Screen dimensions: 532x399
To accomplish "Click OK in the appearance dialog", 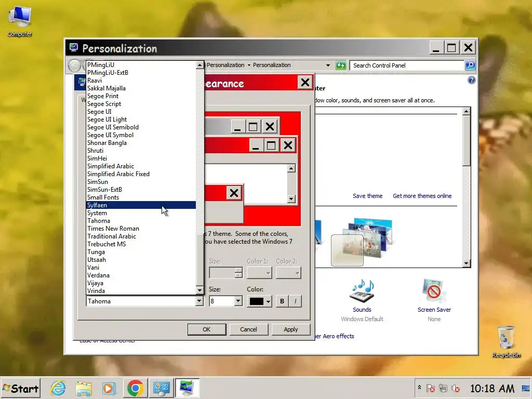I will coord(207,329).
